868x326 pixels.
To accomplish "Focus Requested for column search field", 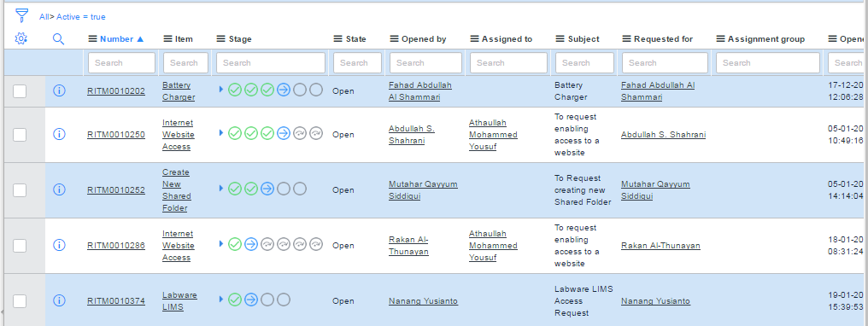I will pos(665,63).
